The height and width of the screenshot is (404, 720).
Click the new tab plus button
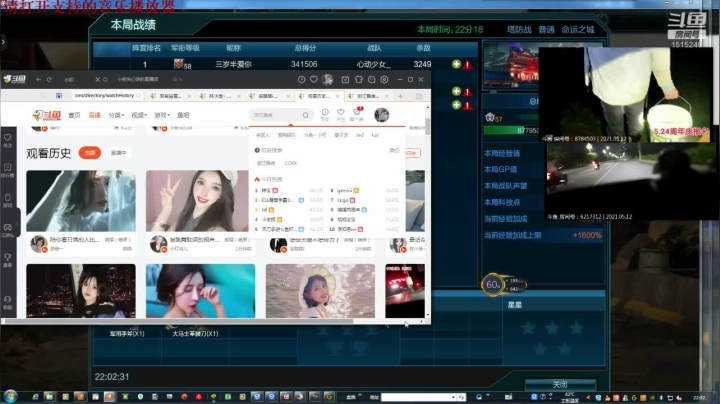(x=400, y=96)
